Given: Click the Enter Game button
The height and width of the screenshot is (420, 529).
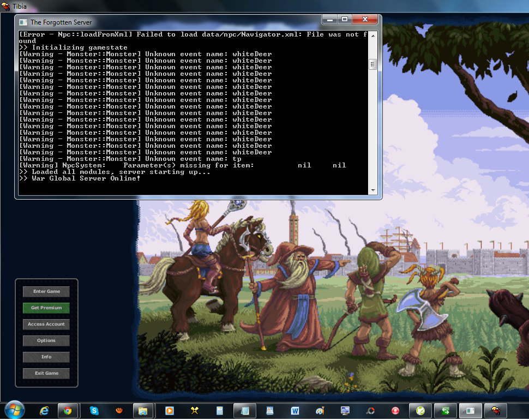Looking at the screenshot, I should pos(46,291).
